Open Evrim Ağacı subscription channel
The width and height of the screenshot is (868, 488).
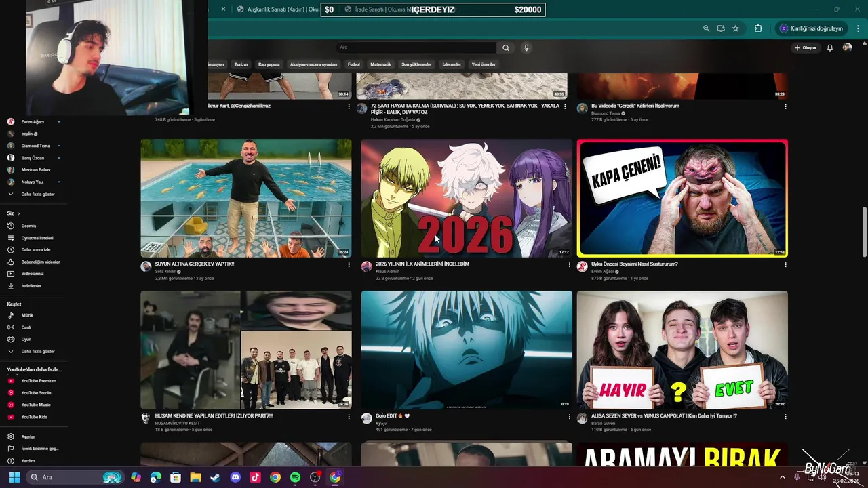tap(32, 122)
